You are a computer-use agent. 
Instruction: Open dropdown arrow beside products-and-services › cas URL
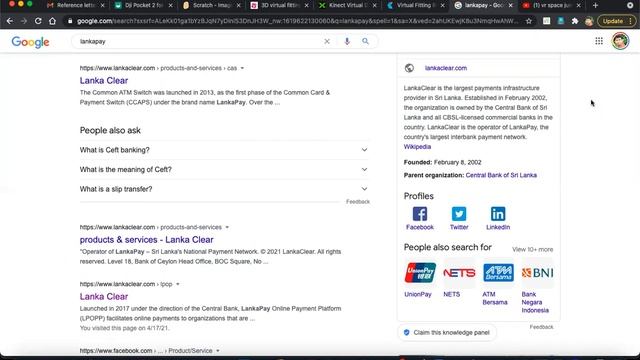242,68
